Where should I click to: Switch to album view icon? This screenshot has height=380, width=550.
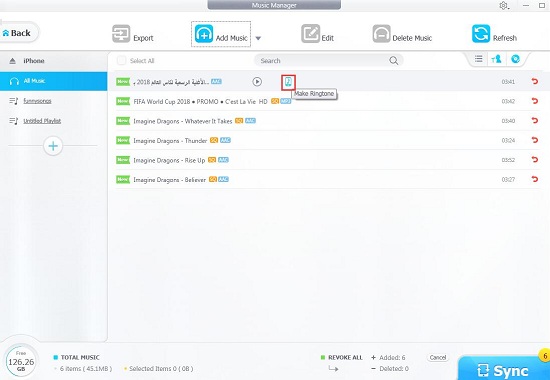[515, 59]
